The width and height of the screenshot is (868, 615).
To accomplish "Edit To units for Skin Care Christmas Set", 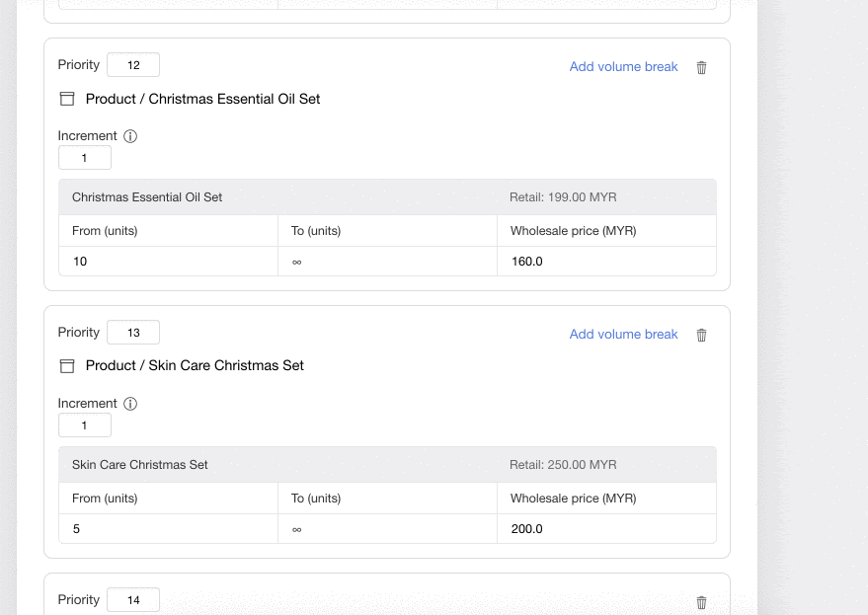I will pyautogui.click(x=387, y=529).
